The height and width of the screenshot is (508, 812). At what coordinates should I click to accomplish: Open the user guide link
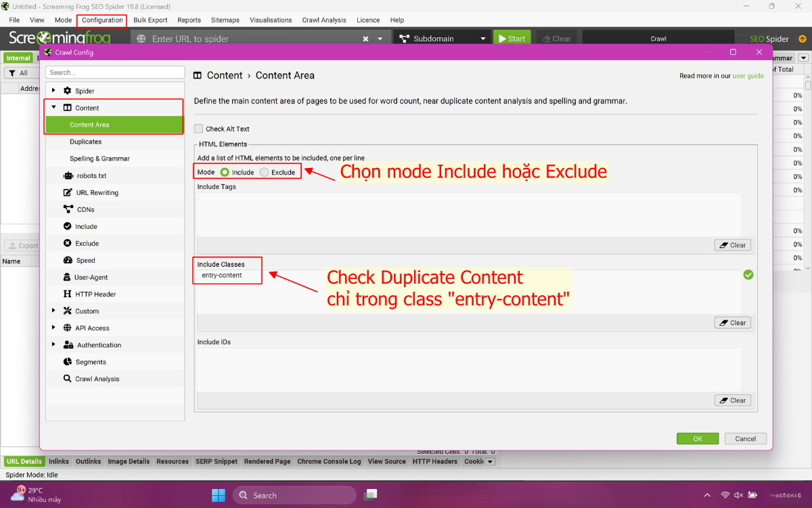[x=748, y=76]
